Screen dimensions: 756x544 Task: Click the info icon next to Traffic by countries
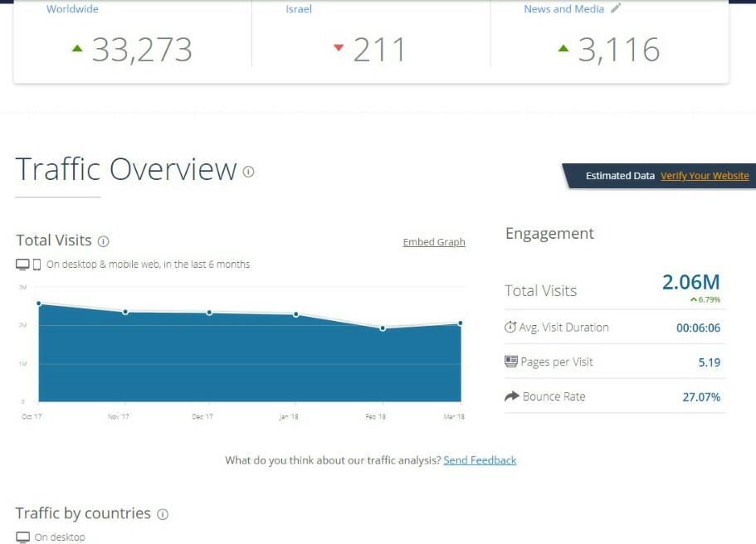tap(163, 514)
